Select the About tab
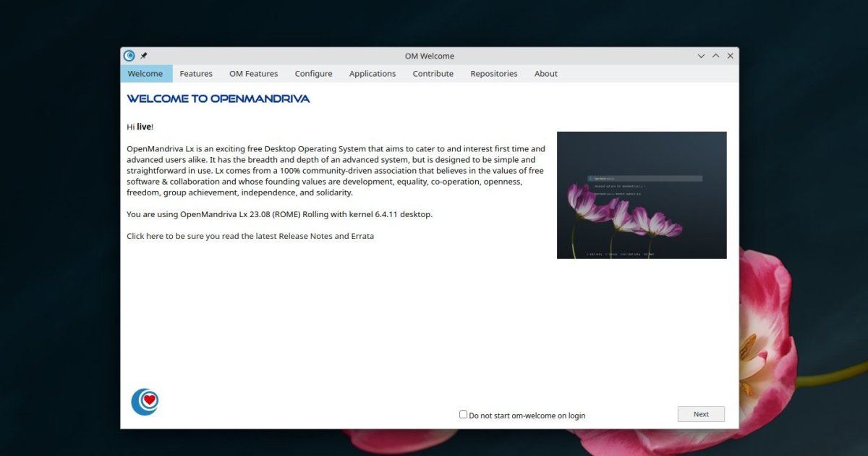Image resolution: width=868 pixels, height=456 pixels. tap(545, 73)
